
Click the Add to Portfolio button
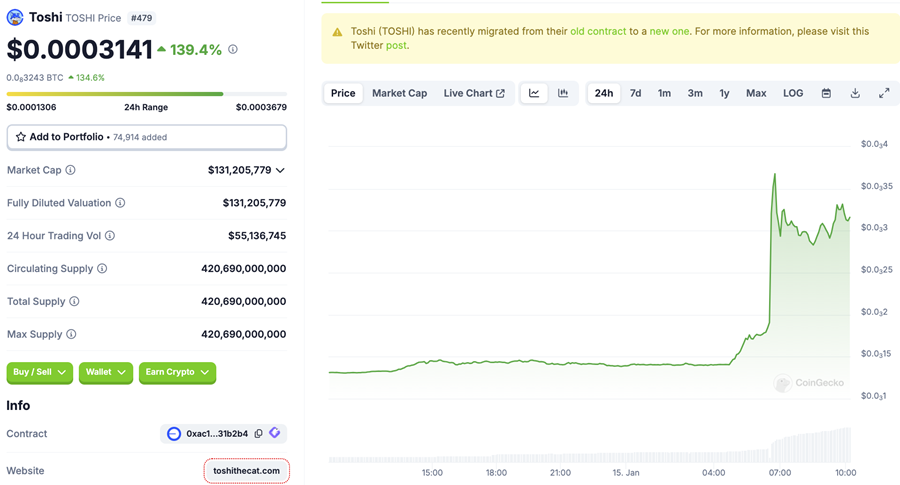click(x=146, y=137)
